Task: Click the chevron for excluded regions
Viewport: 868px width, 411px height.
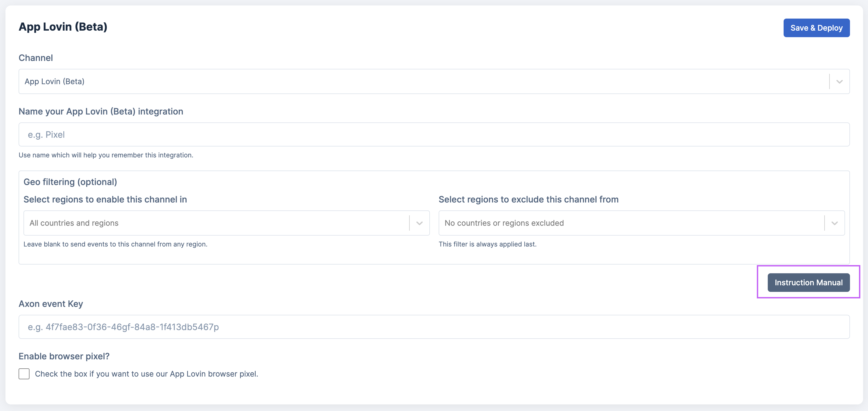Action: pos(834,223)
